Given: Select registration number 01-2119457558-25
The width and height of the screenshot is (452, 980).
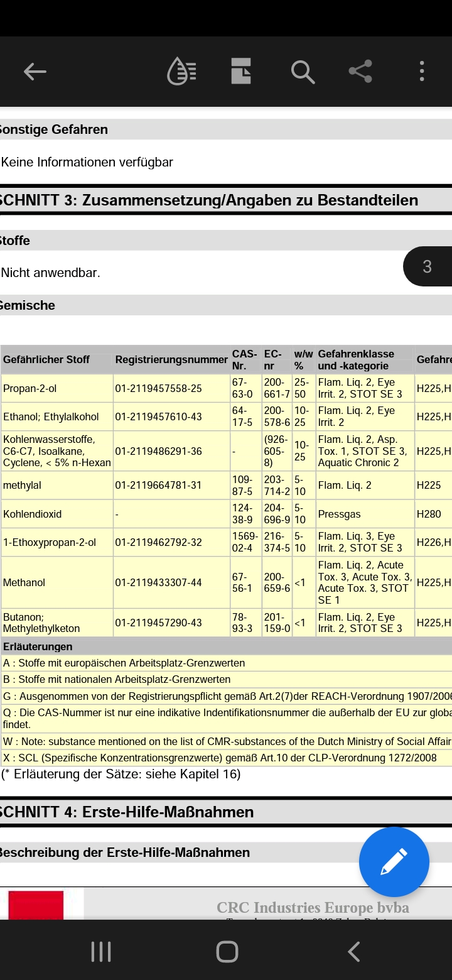Looking at the screenshot, I should 158,388.
